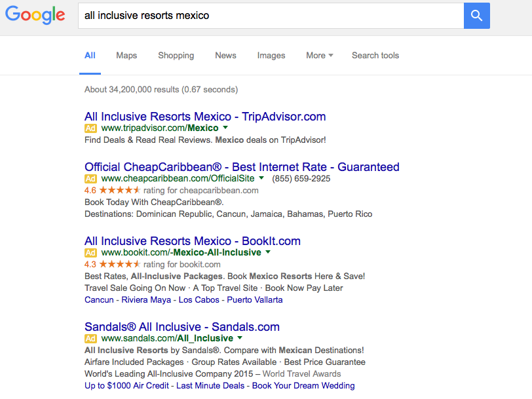
Task: Open the Puerto Vallarta sitelink
Action: [x=255, y=300]
